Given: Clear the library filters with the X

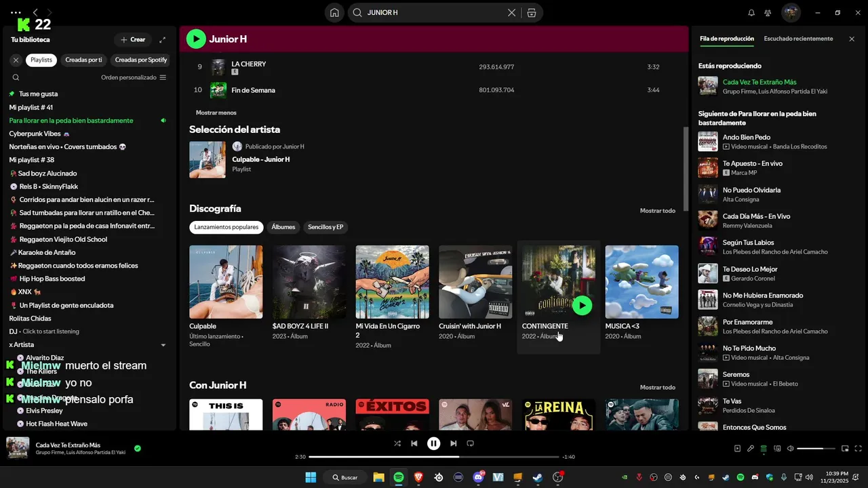Looking at the screenshot, I should (x=16, y=60).
